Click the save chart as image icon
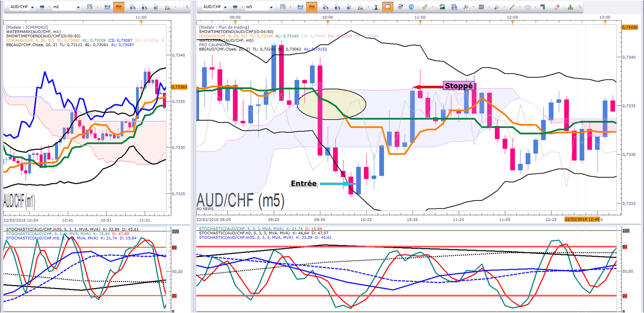 (442, 7)
